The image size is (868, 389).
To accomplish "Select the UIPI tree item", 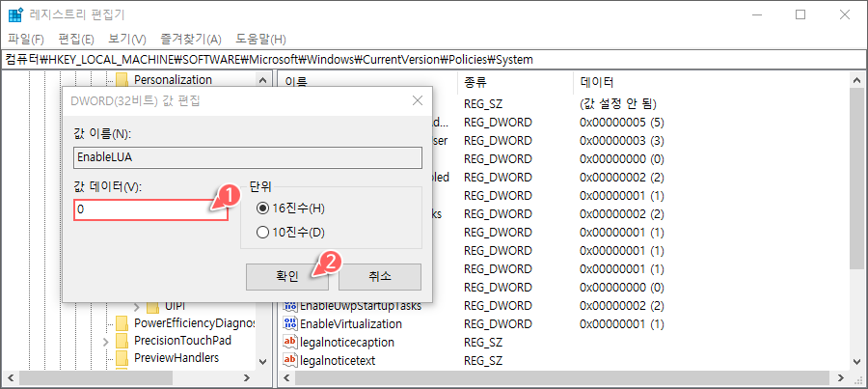I will click(x=175, y=306).
